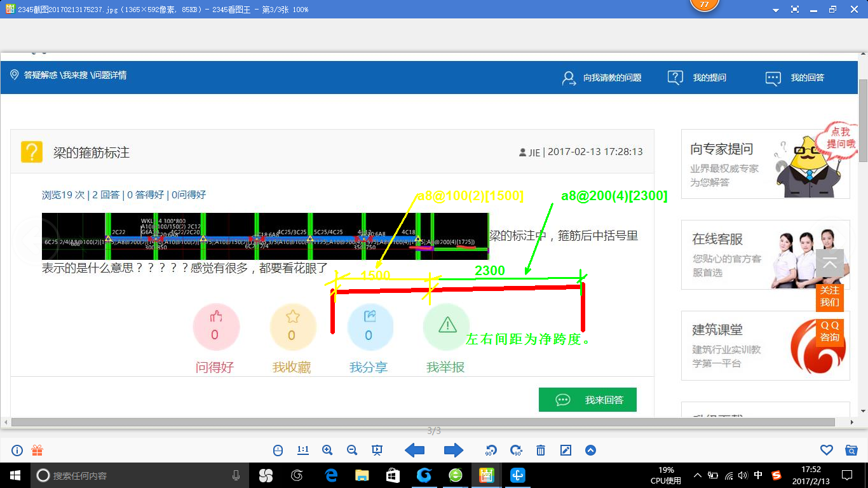Open 我的提问 in blue header
The image size is (868, 488).
click(697, 78)
